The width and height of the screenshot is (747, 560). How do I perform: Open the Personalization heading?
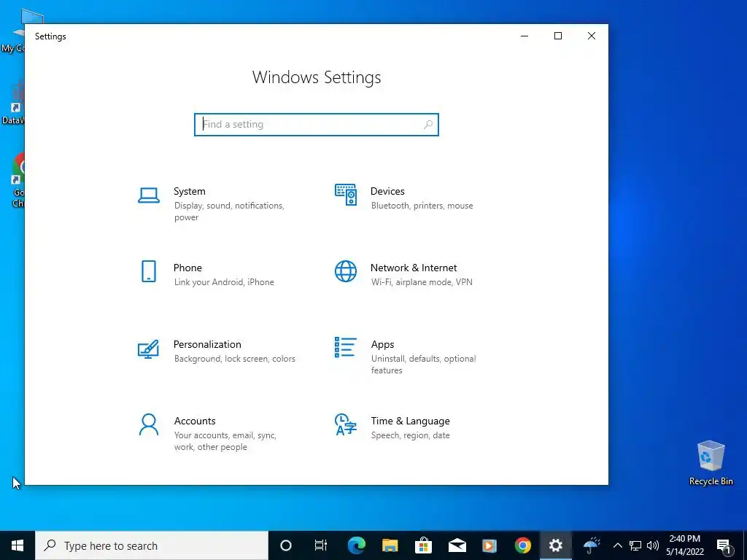(207, 344)
